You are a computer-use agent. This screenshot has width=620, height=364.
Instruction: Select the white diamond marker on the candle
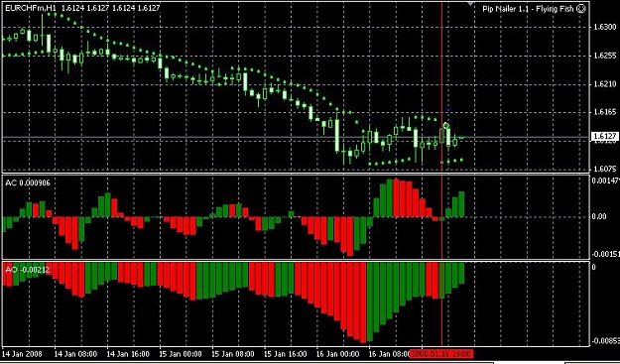click(x=446, y=126)
